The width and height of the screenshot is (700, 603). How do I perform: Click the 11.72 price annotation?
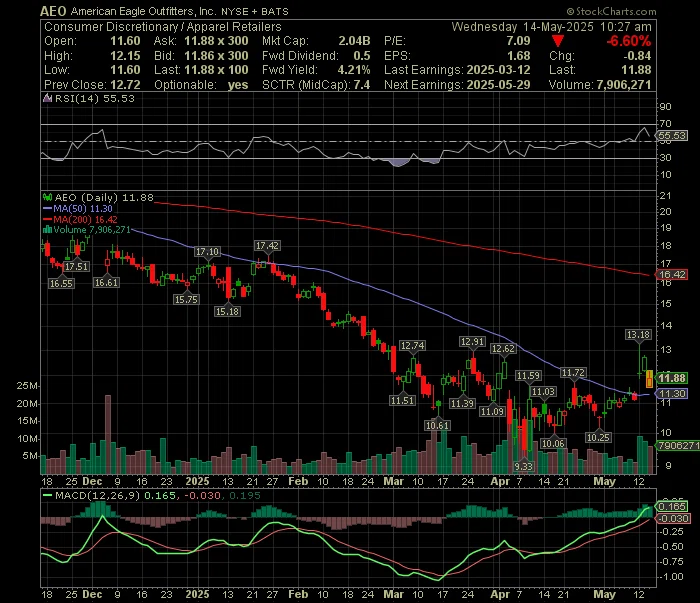(x=573, y=373)
